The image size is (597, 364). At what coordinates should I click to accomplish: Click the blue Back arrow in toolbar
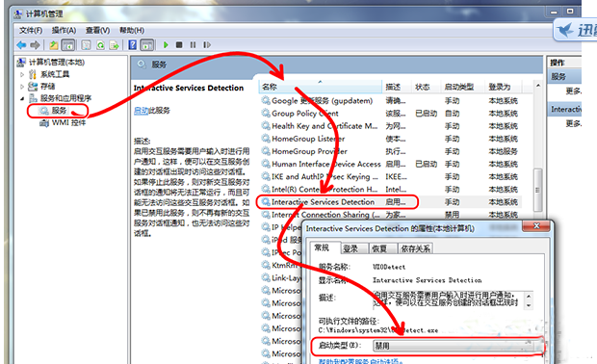[21, 45]
